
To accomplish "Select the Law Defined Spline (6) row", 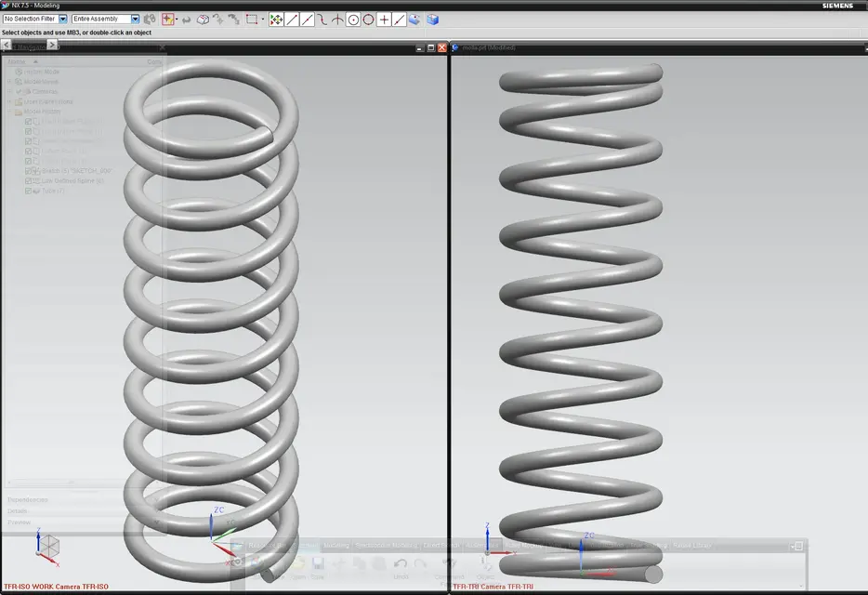I will (x=72, y=181).
